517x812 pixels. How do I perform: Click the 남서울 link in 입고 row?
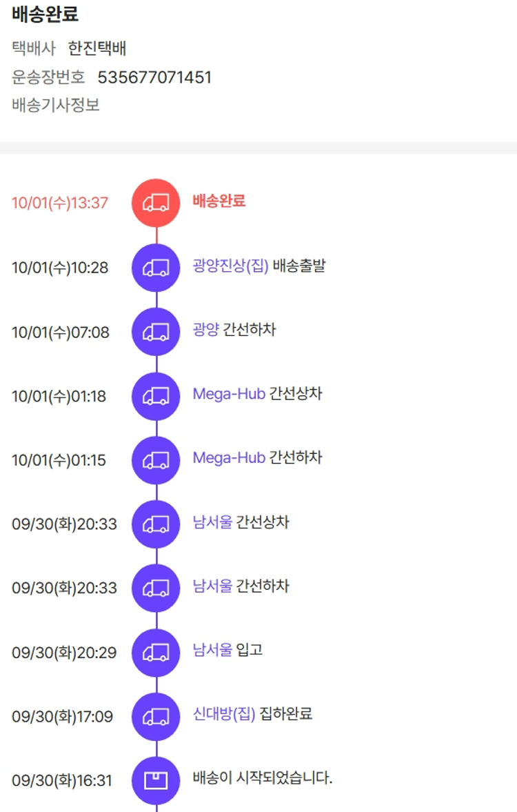coord(212,650)
